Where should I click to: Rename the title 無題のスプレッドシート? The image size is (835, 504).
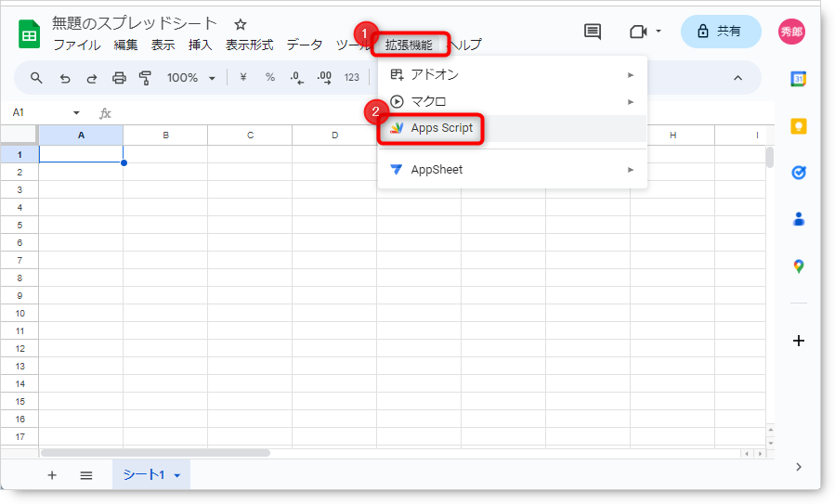135,23
